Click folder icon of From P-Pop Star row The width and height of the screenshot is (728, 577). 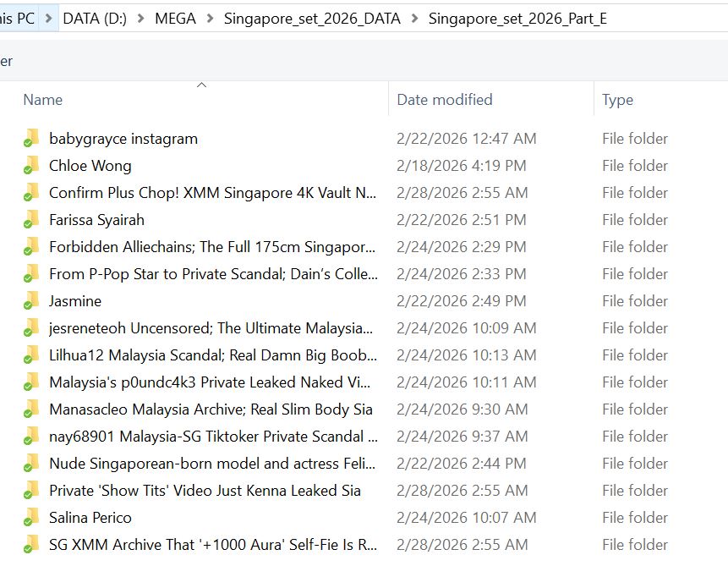[31, 273]
